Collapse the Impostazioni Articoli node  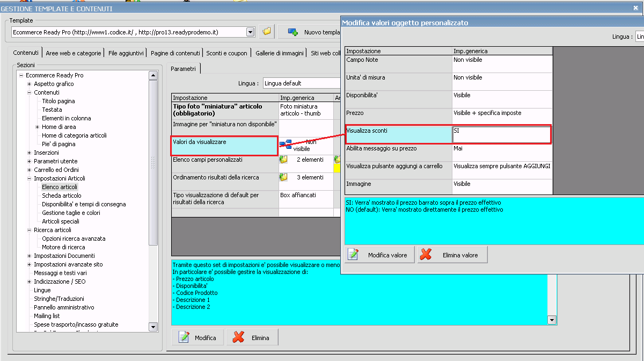pos(29,178)
